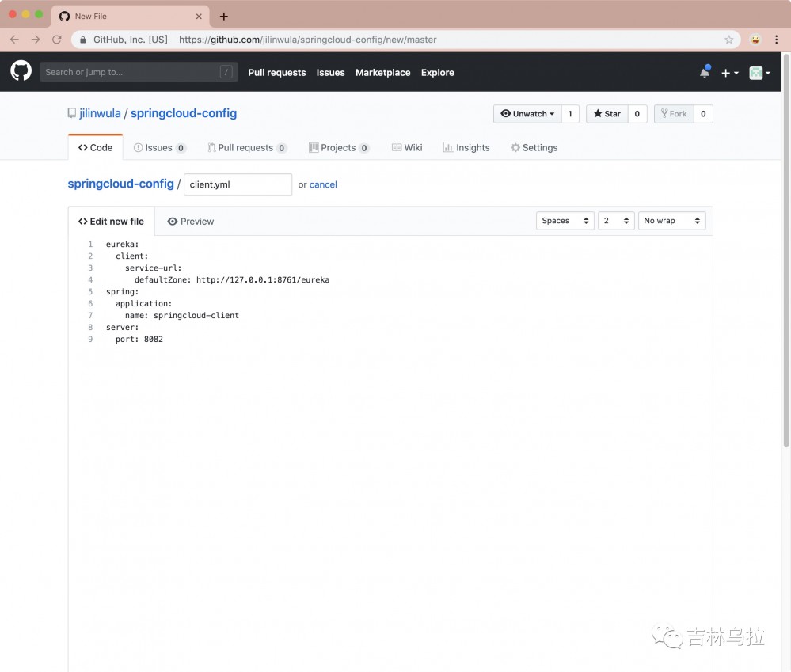Click the browser forward arrow
Viewport: 791px width, 672px height.
(x=36, y=40)
